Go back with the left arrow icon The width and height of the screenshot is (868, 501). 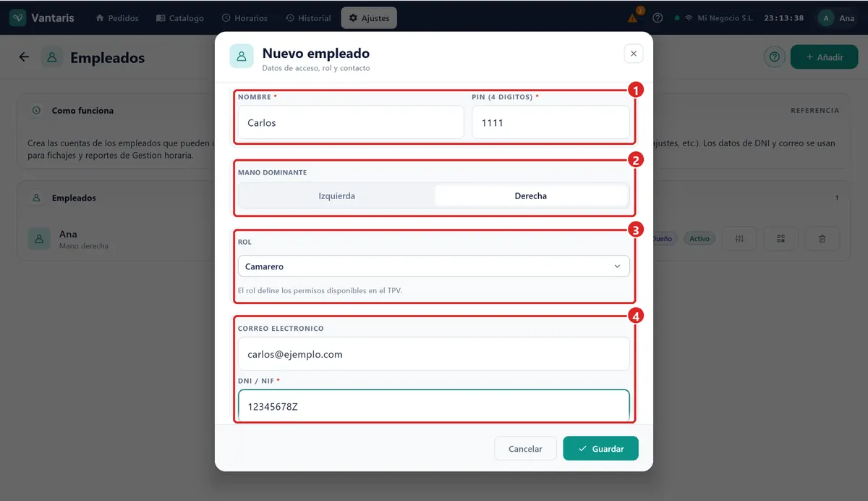point(24,57)
